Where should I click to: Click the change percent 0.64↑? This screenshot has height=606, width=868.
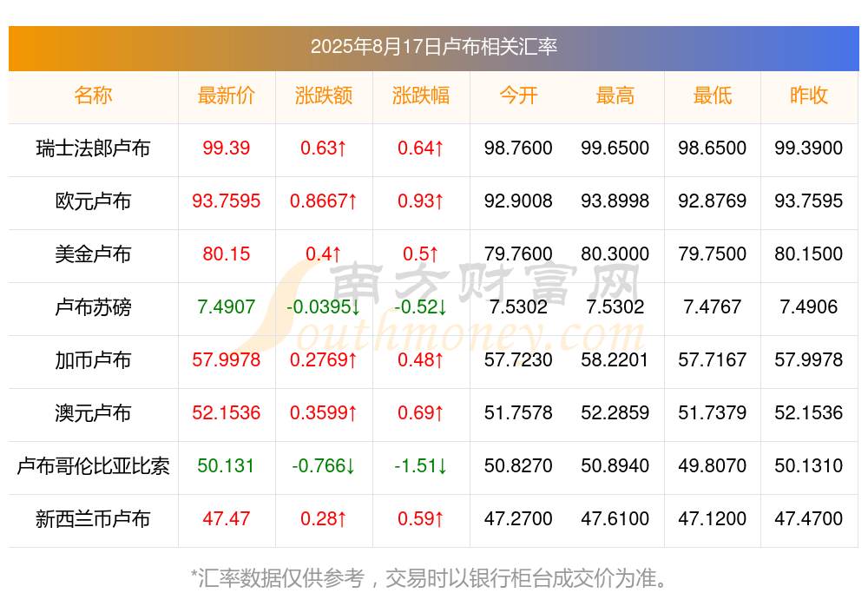(x=421, y=148)
